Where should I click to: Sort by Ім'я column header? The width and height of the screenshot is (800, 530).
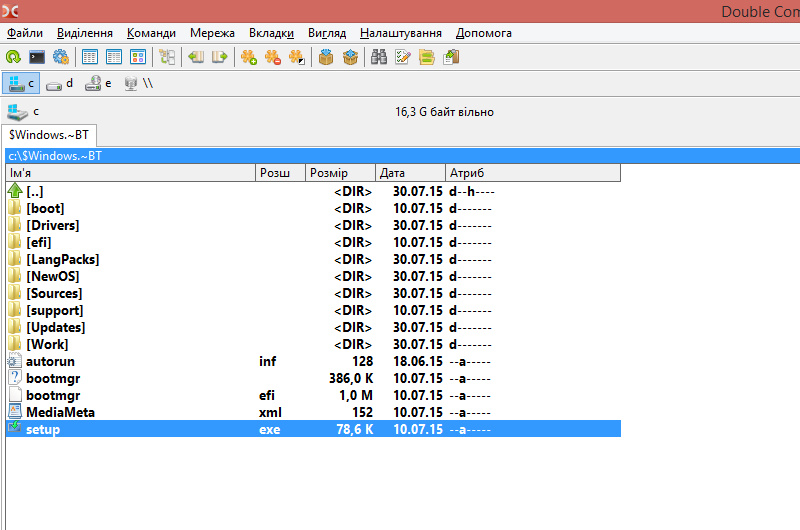[x=130, y=173]
